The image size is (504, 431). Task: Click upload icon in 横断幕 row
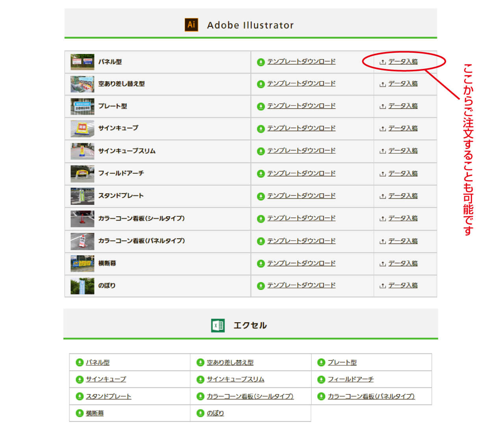click(382, 264)
